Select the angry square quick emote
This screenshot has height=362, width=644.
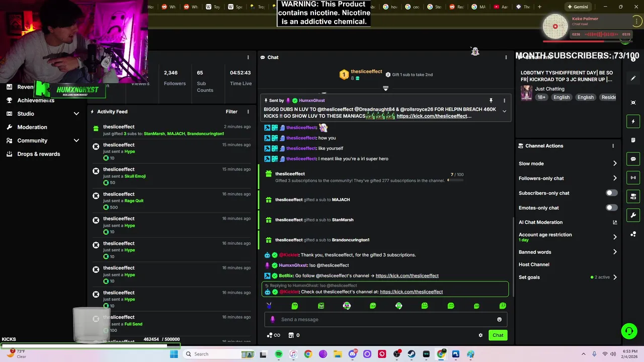[x=321, y=306]
